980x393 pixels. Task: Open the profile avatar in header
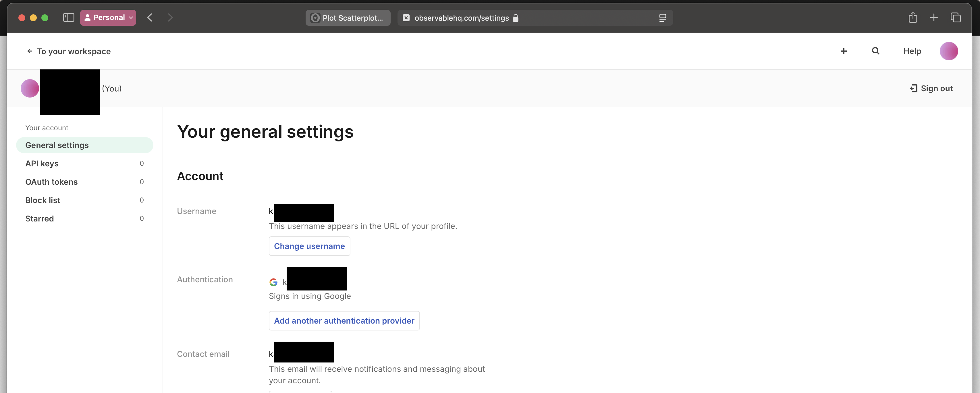(948, 51)
